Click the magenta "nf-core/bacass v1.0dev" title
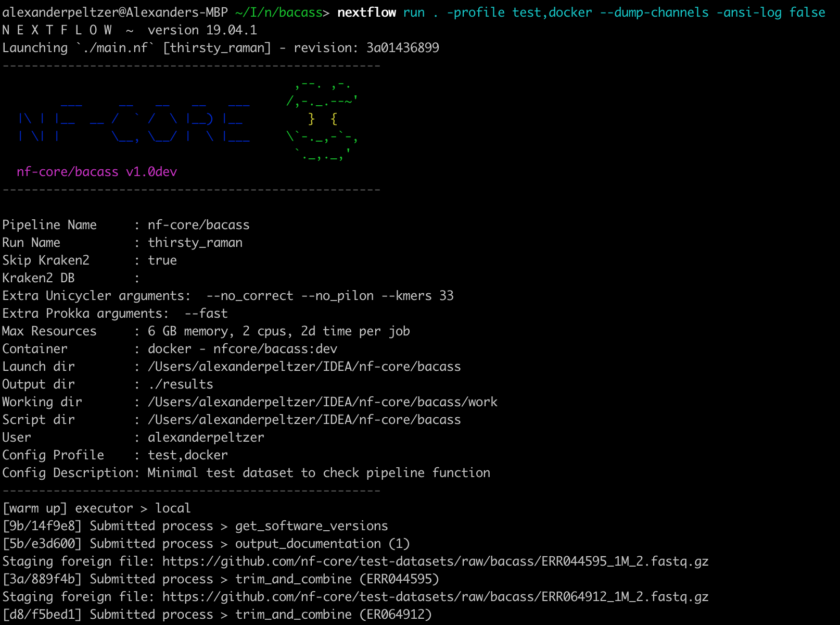This screenshot has height=625, width=840. [97, 172]
